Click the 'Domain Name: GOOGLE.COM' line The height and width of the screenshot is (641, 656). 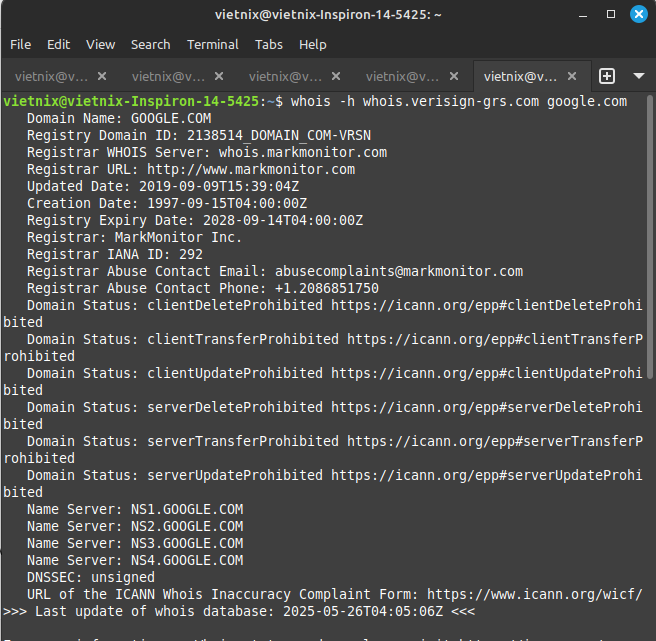coord(119,118)
